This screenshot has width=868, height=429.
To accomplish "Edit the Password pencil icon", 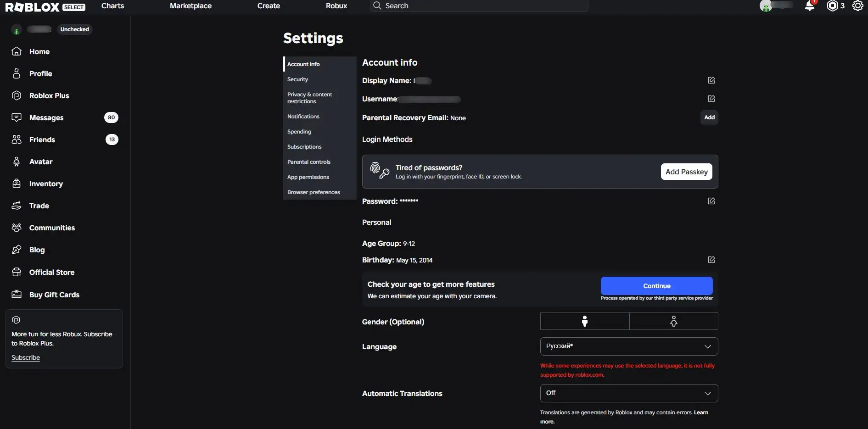I will pyautogui.click(x=711, y=201).
